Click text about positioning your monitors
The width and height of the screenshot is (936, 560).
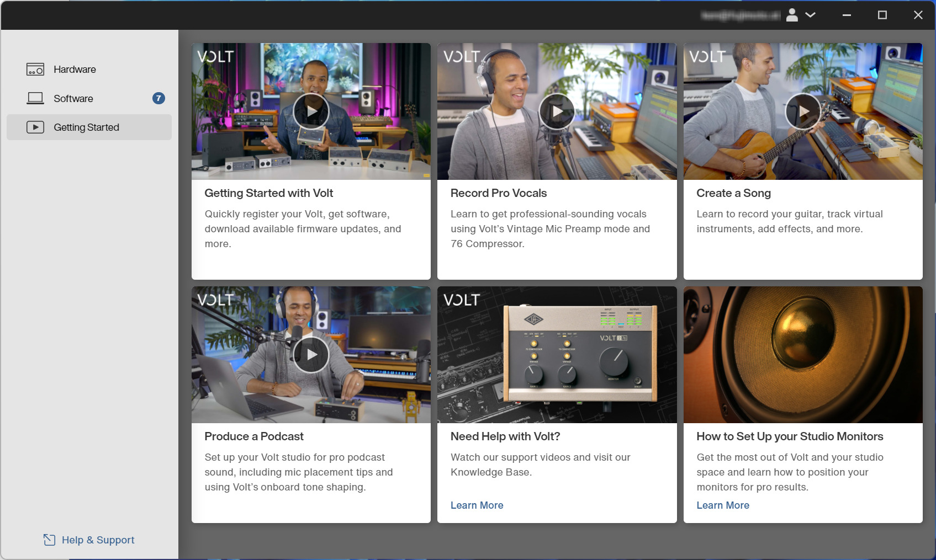[790, 472]
